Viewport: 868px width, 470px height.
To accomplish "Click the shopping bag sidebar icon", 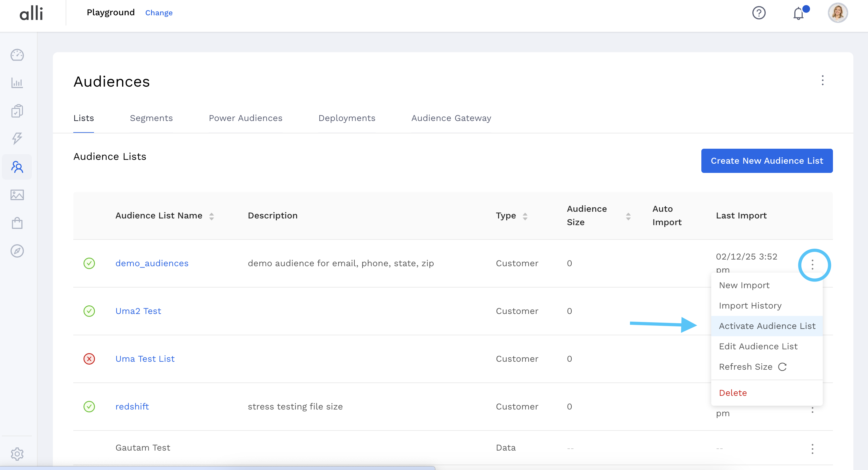I will tap(17, 223).
